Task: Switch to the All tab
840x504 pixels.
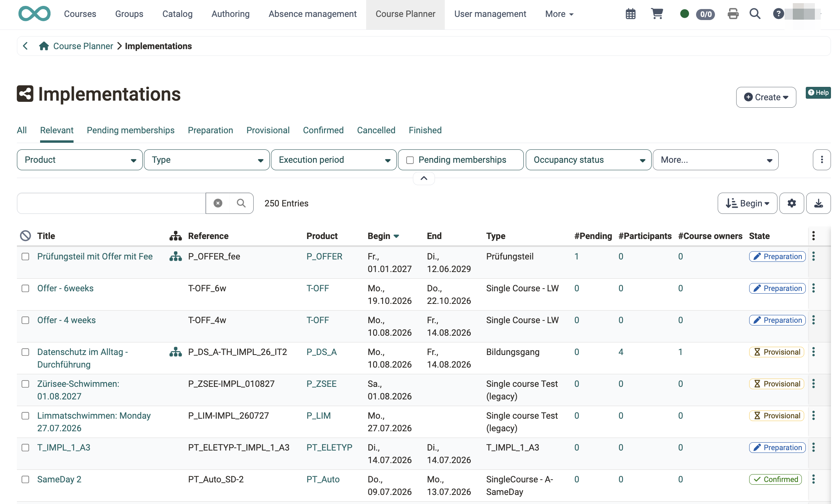Action: pos(22,130)
